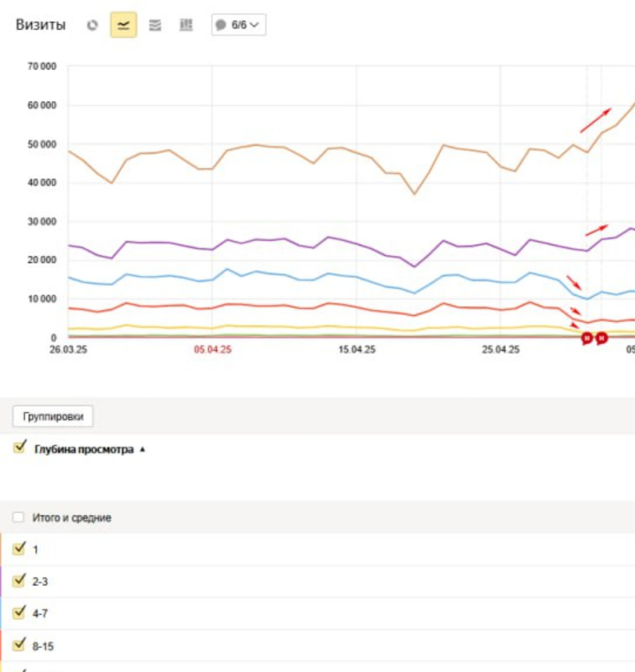Click the purple color bar of row 2-3

coord(1,581)
